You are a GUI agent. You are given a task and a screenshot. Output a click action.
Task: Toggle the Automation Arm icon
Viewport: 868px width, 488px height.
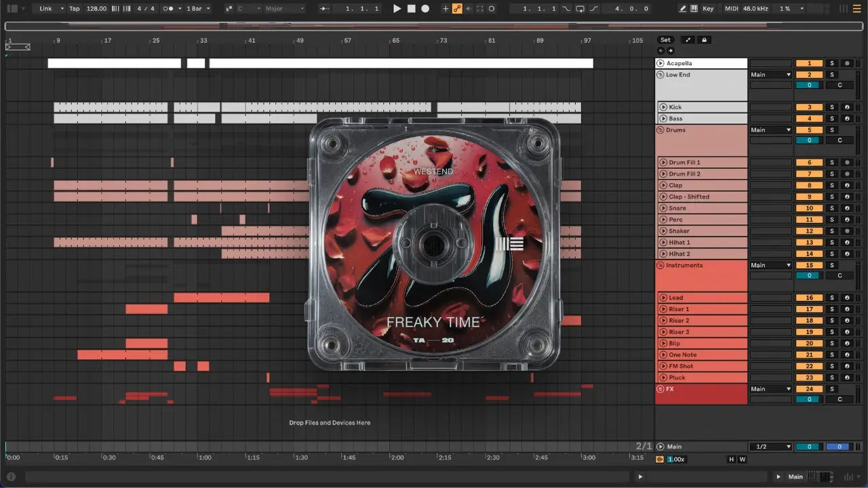pyautogui.click(x=457, y=9)
